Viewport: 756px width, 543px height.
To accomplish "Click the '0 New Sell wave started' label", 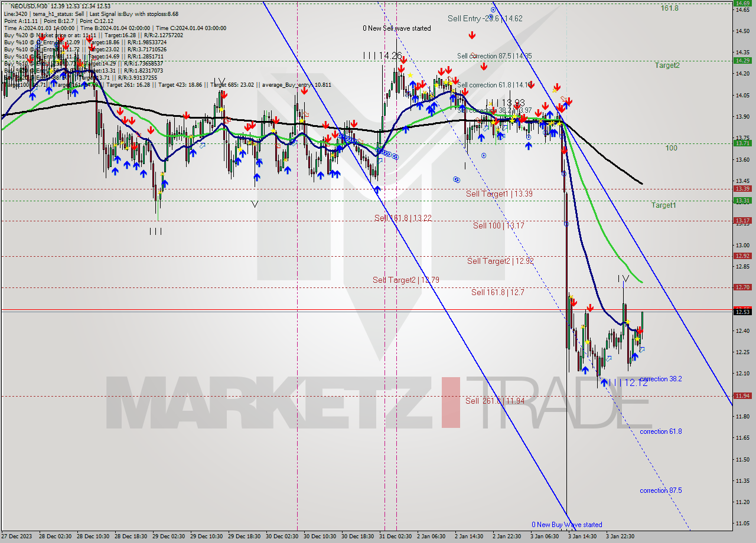I will click(x=397, y=28).
